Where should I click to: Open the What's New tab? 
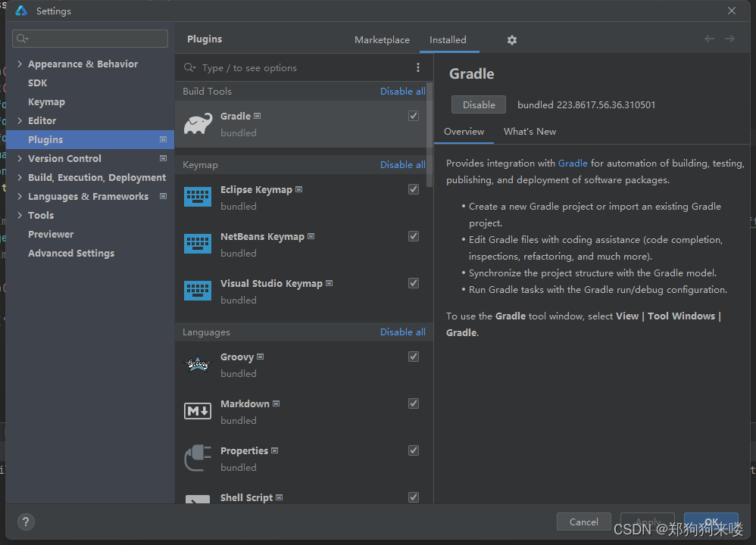530,132
